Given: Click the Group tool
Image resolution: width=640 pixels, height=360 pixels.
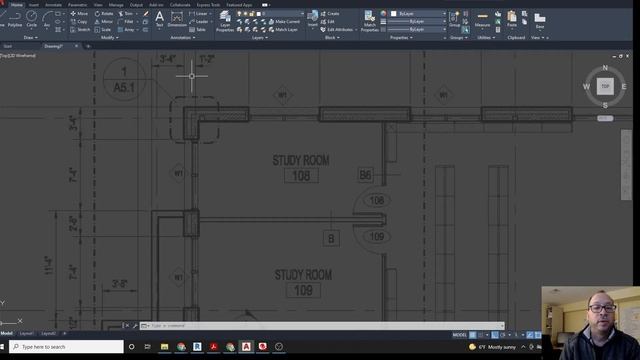Looking at the screenshot, I should [454, 19].
